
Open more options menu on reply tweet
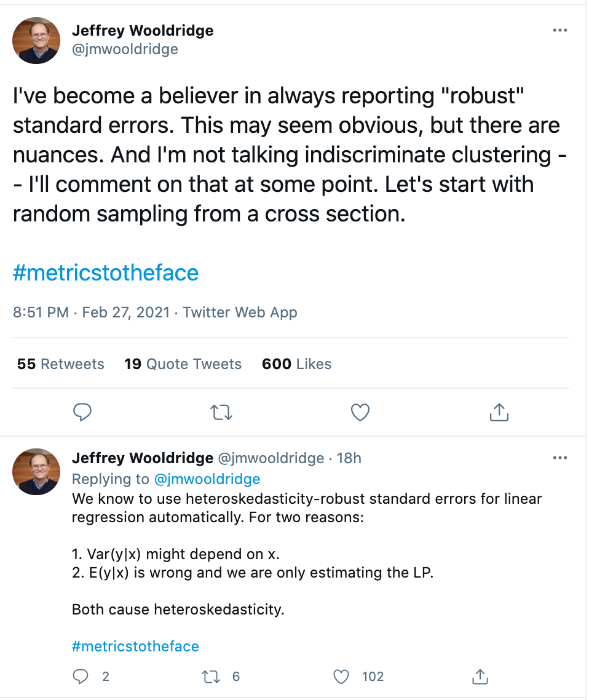(x=559, y=458)
